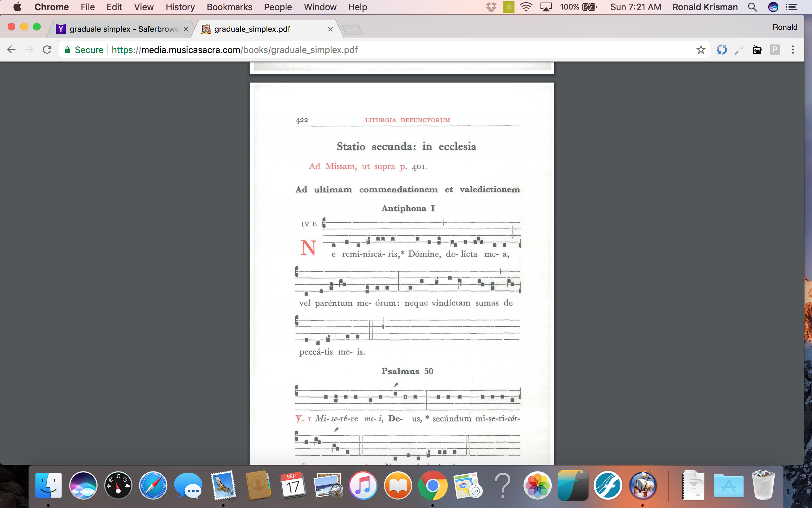The image size is (812, 508).
Task: Open Chrome's three-dot menu
Action: (x=793, y=50)
